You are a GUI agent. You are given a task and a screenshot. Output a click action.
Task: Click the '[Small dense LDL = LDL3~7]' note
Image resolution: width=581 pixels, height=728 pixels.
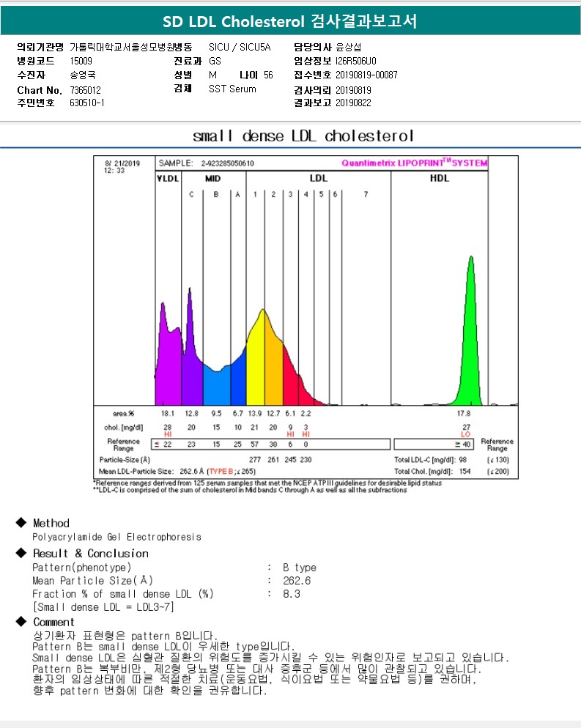103,607
